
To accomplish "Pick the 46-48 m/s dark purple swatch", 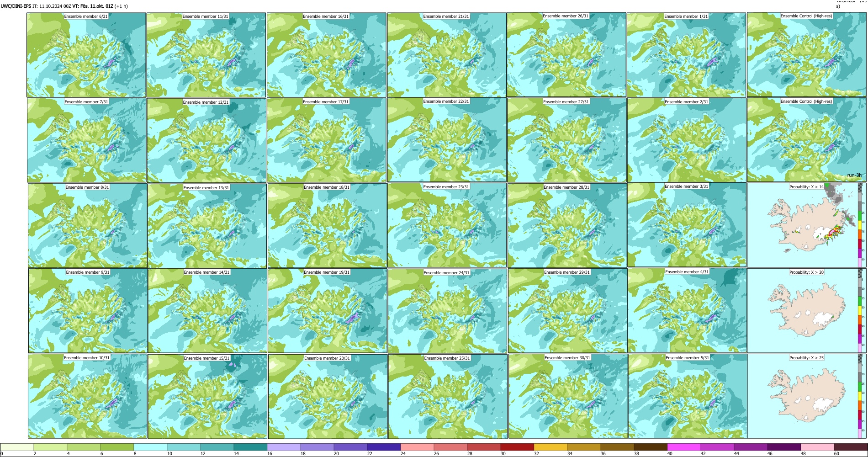I will coord(784,447).
